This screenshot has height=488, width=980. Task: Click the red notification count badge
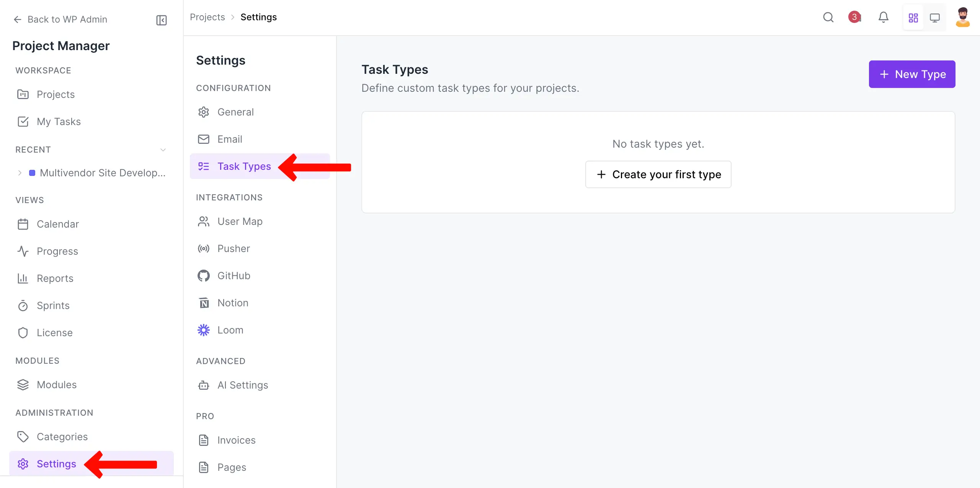854,17
